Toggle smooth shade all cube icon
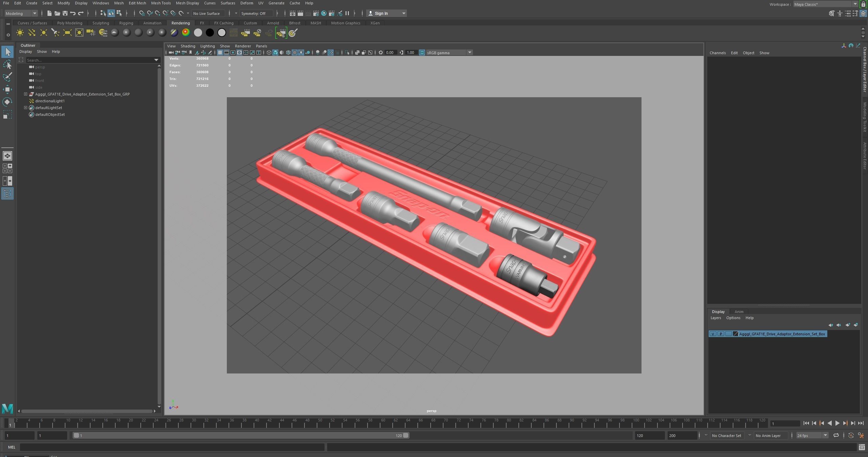The image size is (868, 457). point(275,53)
